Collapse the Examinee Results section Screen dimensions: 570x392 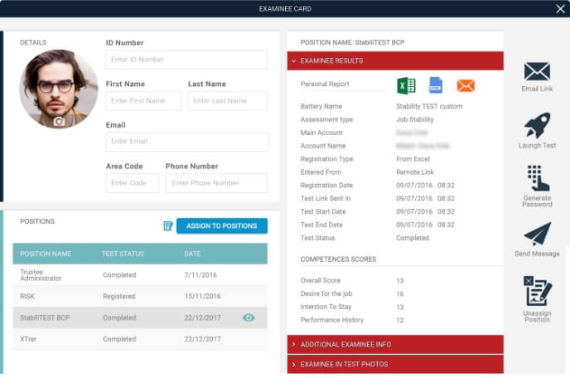pos(395,60)
